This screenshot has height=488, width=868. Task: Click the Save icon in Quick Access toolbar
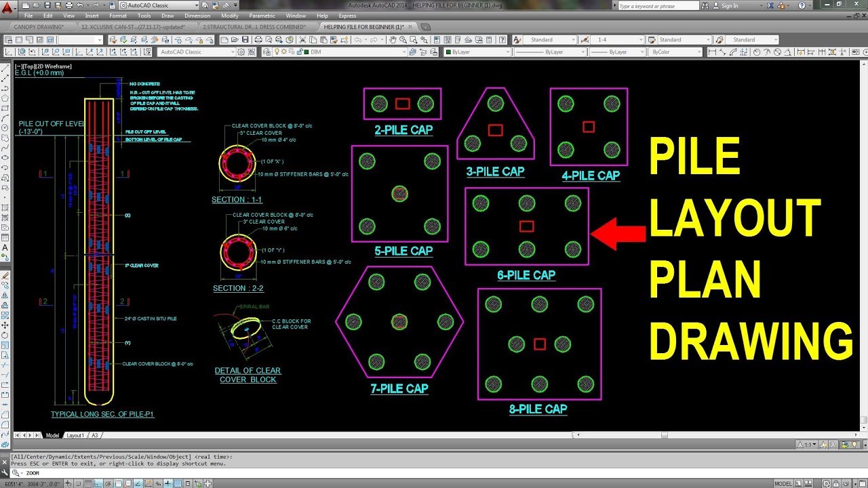(x=47, y=5)
